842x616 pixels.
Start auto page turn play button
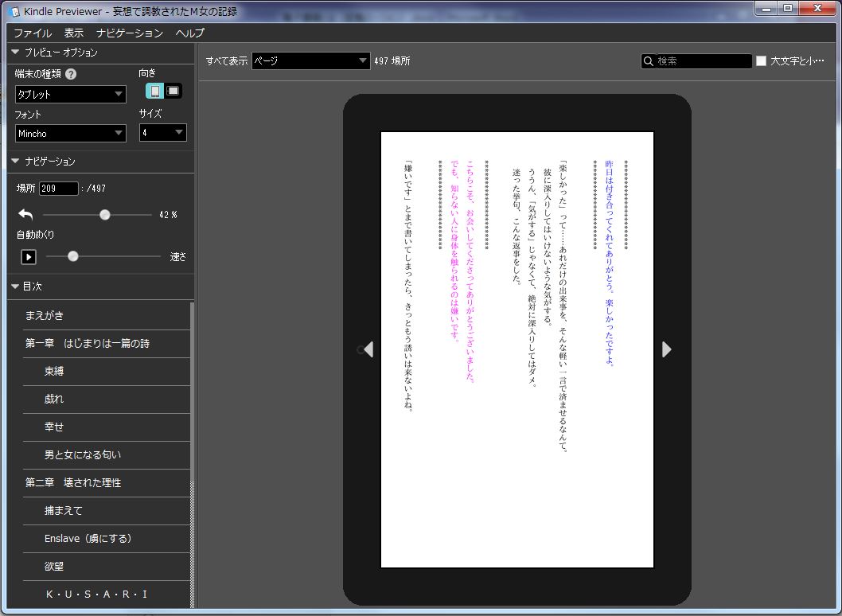[x=29, y=257]
